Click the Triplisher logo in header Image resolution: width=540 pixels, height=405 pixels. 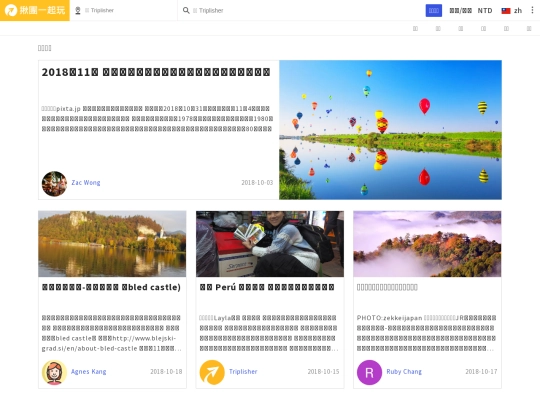click(35, 10)
